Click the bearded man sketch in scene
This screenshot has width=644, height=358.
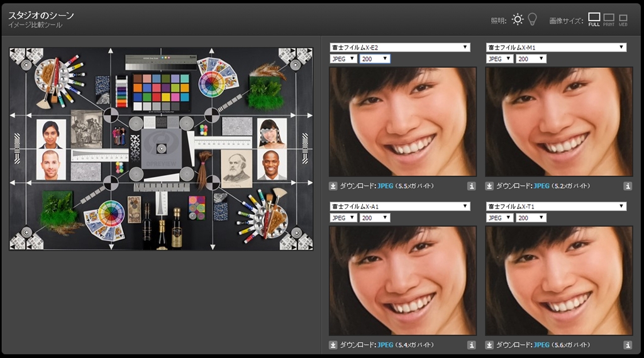pos(236,168)
